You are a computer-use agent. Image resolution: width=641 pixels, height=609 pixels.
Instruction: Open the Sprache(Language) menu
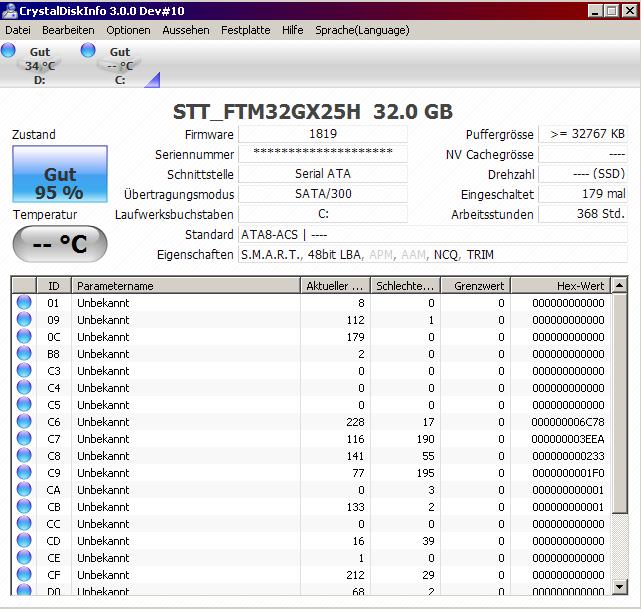coord(362,30)
